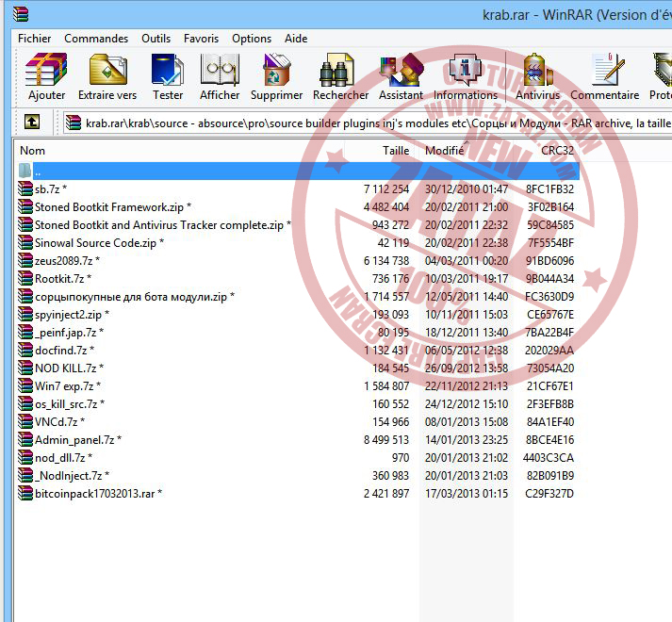
Task: Click date 04/03/2011 00:20
Action: (x=467, y=261)
